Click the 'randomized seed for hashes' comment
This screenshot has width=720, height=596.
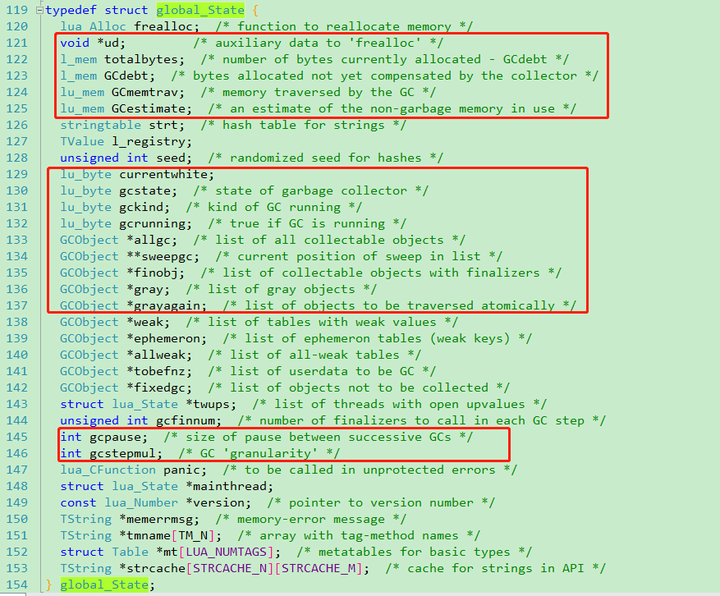coord(326,158)
